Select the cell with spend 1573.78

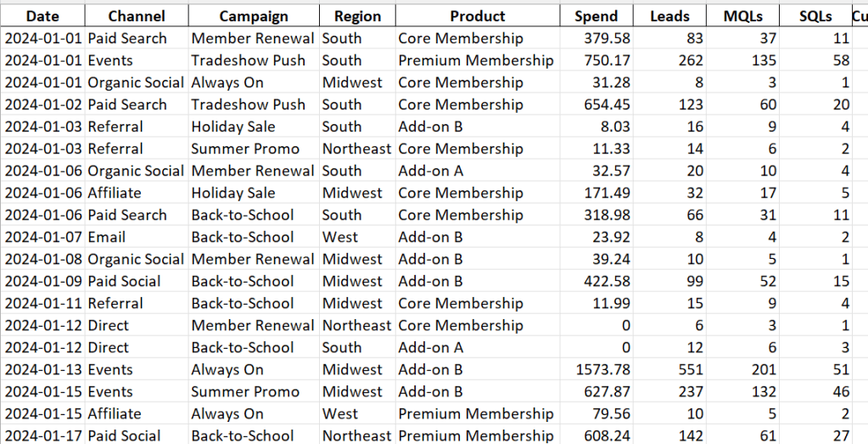[x=596, y=369]
